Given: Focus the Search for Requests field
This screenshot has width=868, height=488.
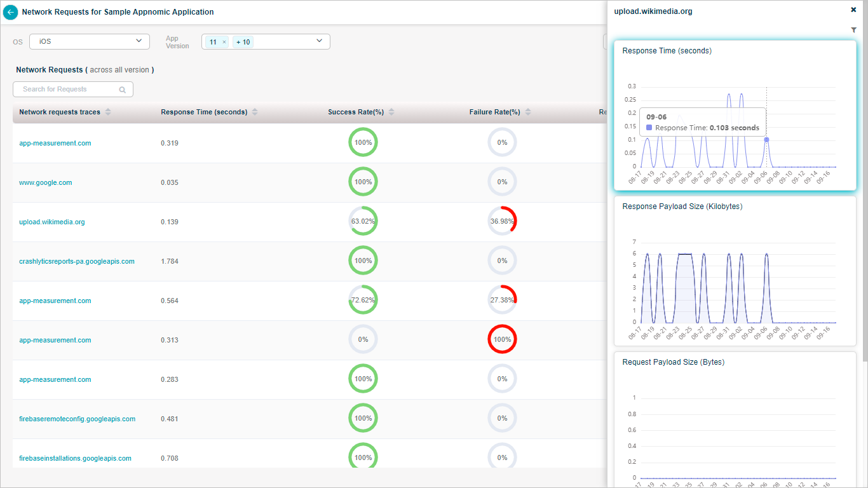Looking at the screenshot, I should click(73, 90).
